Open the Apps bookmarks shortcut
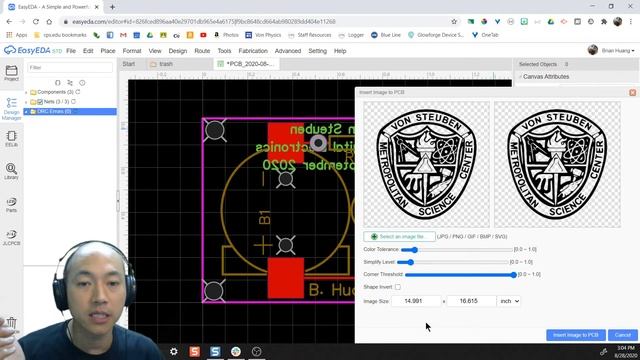Image resolution: width=640 pixels, height=360 pixels. tap(17, 35)
